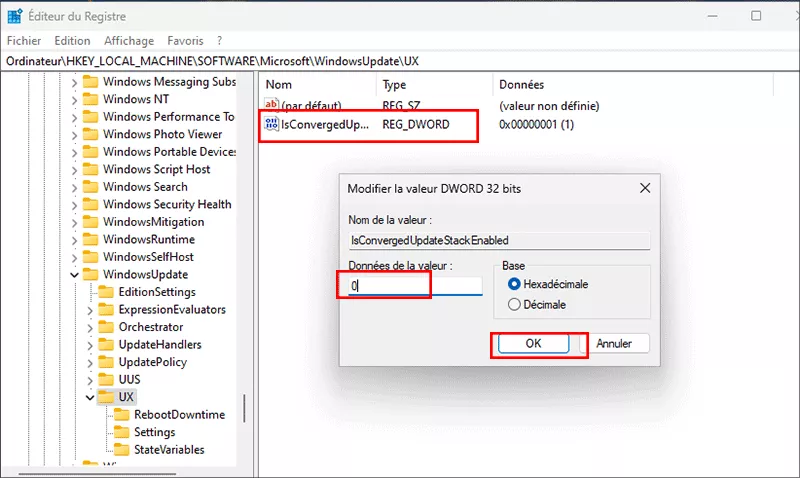This screenshot has height=478, width=800.
Task: Click the WindowsUpdate folder icon
Action: pyautogui.click(x=90, y=274)
